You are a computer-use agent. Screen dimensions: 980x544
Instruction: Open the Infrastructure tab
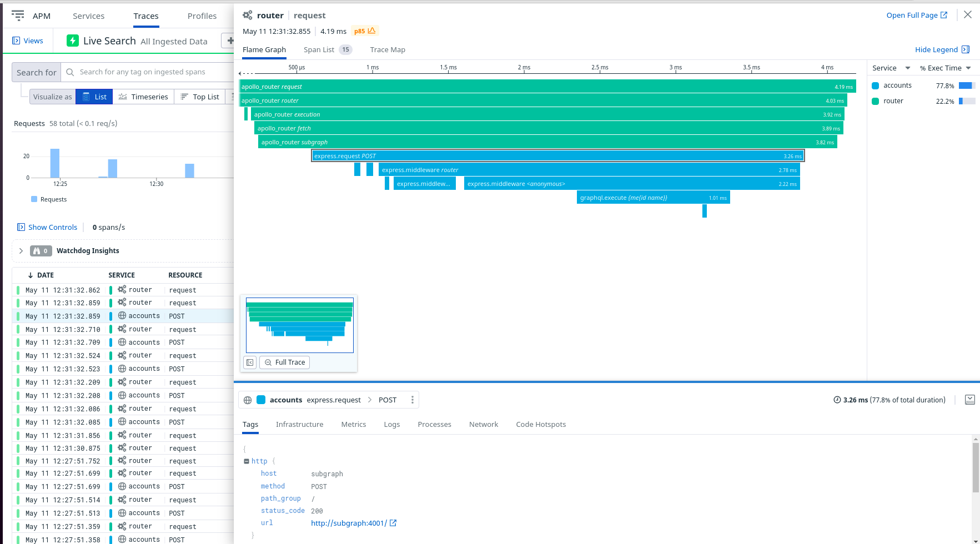tap(299, 424)
